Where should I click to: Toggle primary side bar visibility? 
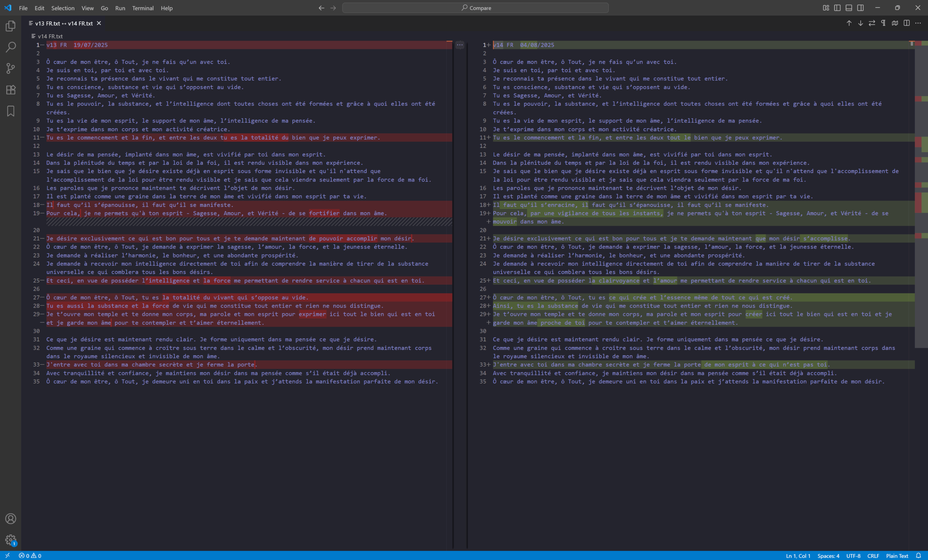[x=837, y=8]
